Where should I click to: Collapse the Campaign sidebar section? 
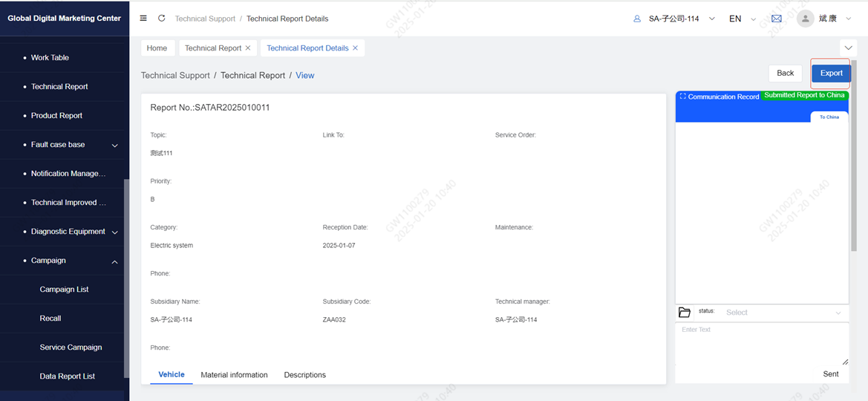pyautogui.click(x=114, y=261)
